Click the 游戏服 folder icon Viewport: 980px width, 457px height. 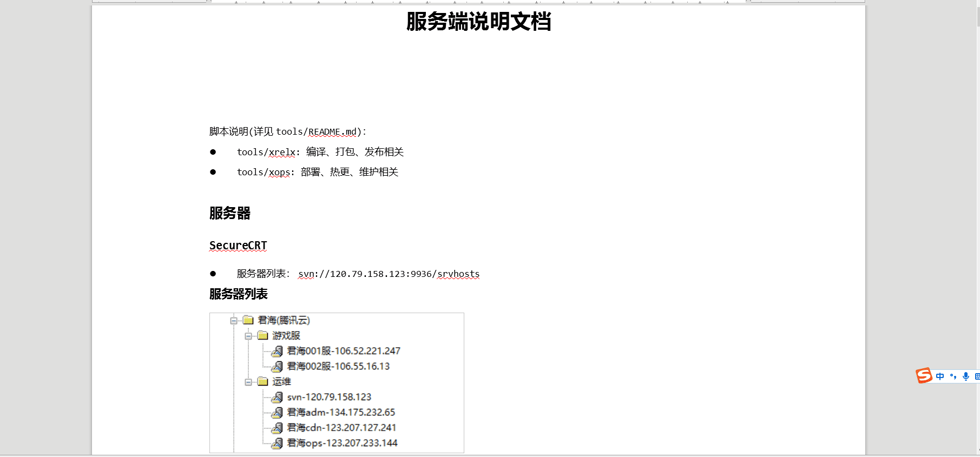point(263,335)
